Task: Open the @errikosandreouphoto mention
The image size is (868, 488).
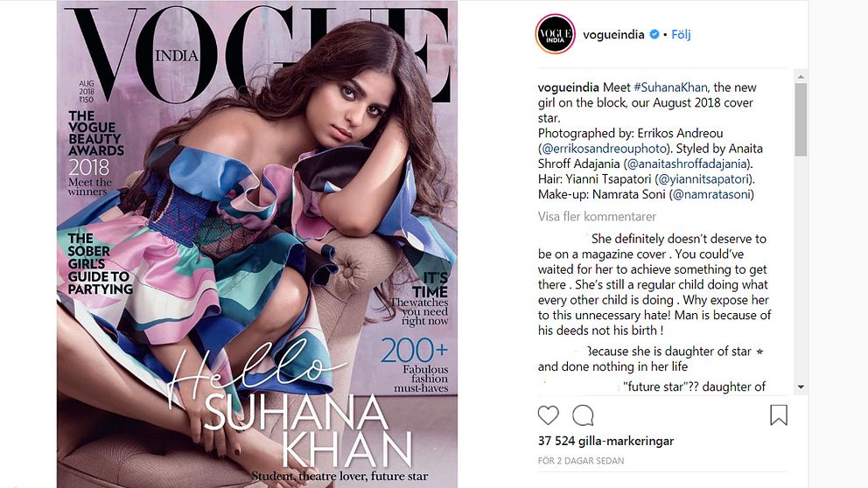Action: tap(604, 149)
